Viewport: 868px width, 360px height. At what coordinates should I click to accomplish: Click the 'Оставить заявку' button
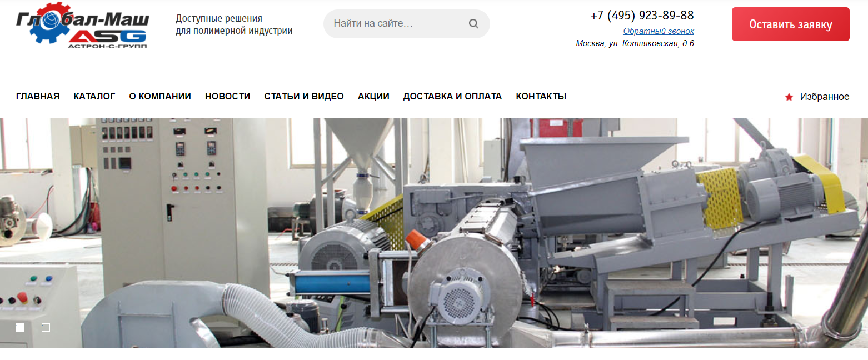(x=790, y=24)
